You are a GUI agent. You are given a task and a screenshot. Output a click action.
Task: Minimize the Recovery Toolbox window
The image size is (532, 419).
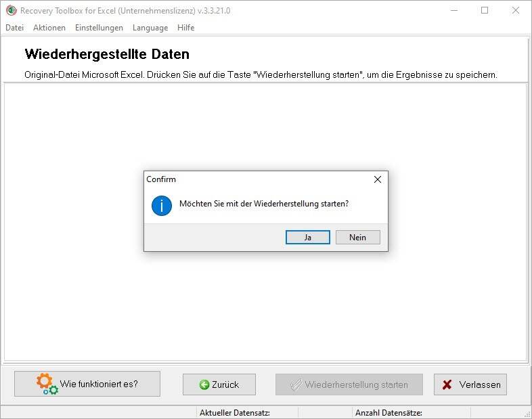(453, 10)
